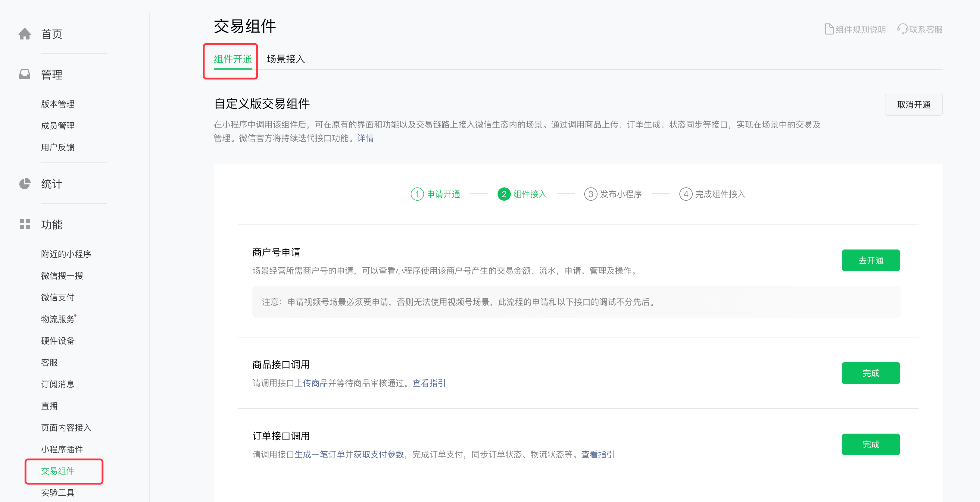Select 物流服务 sidebar item
Image resolution: width=980 pixels, height=502 pixels.
click(x=58, y=319)
